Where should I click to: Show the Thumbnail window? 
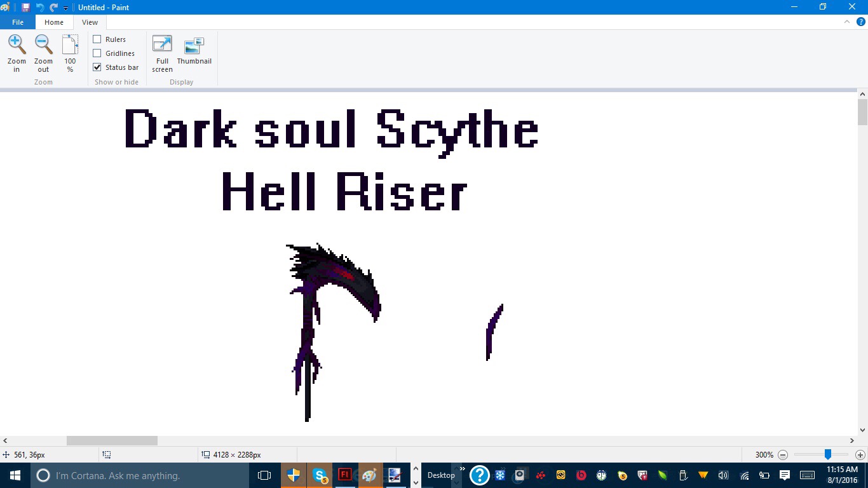[194, 46]
